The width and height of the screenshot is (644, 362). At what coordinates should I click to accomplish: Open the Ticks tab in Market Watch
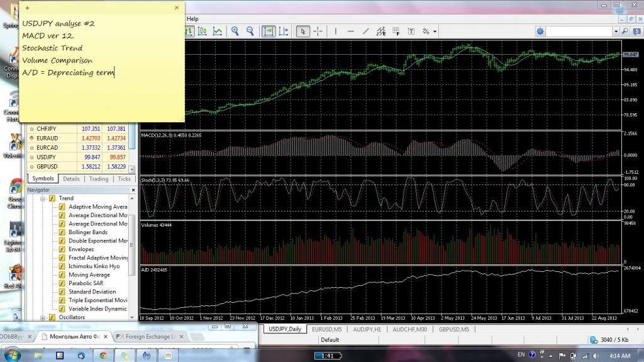(x=124, y=179)
